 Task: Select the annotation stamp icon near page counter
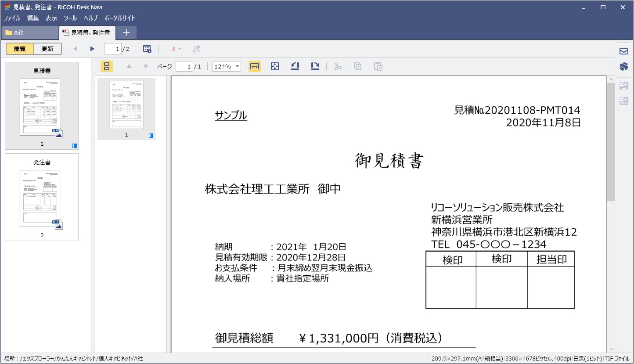tap(147, 49)
